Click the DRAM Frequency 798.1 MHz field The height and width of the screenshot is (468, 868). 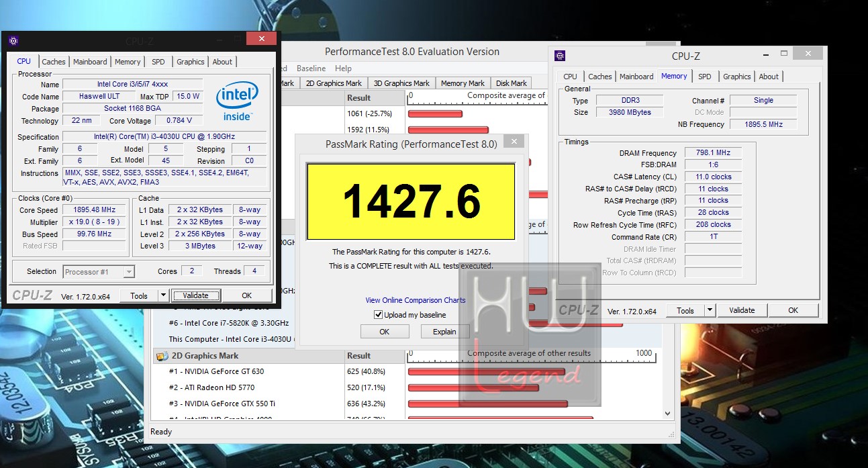point(713,153)
